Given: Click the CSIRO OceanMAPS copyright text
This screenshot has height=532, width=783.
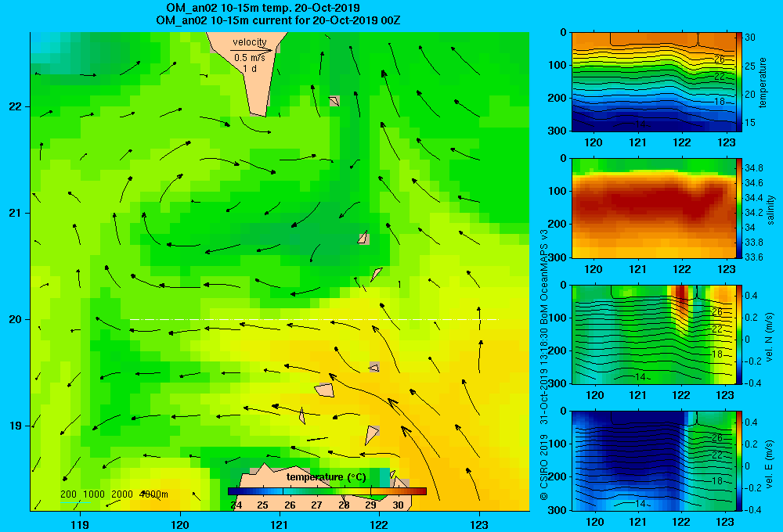Looking at the screenshot, I should tap(544, 365).
